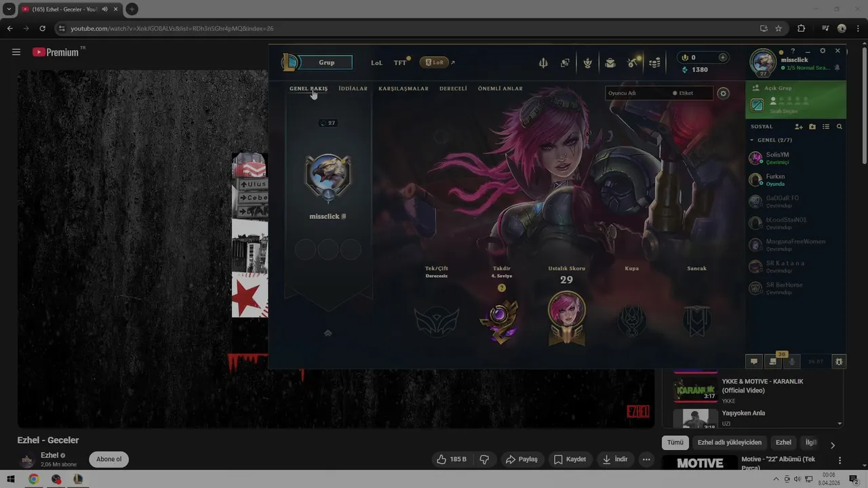This screenshot has height=488, width=868.
Task: Focus the Oyuncu Adı search field
Action: [x=637, y=93]
